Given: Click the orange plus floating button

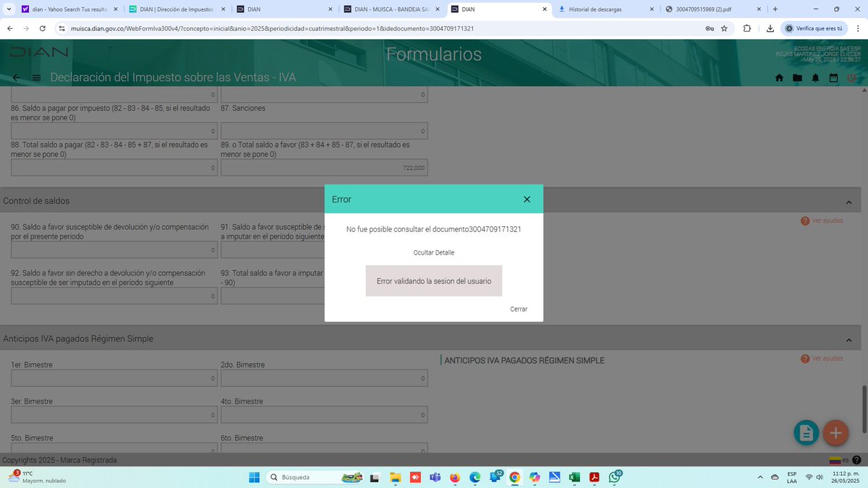Looking at the screenshot, I should pyautogui.click(x=835, y=432).
